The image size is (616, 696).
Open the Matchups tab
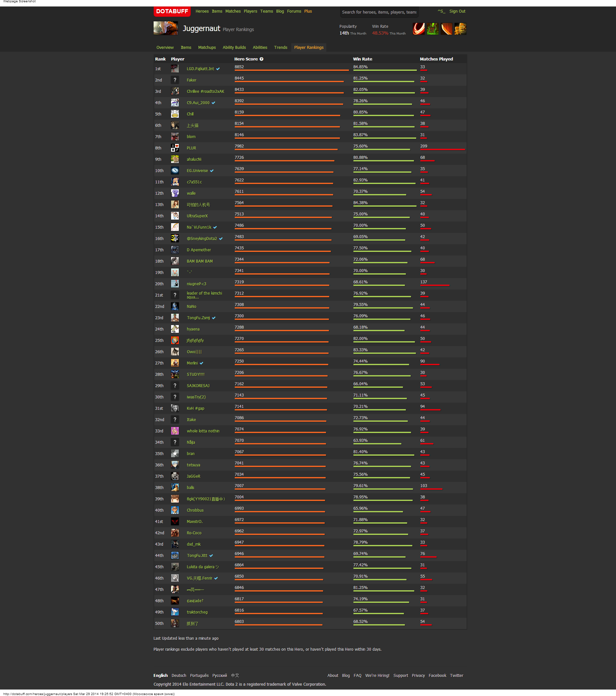pyautogui.click(x=207, y=48)
